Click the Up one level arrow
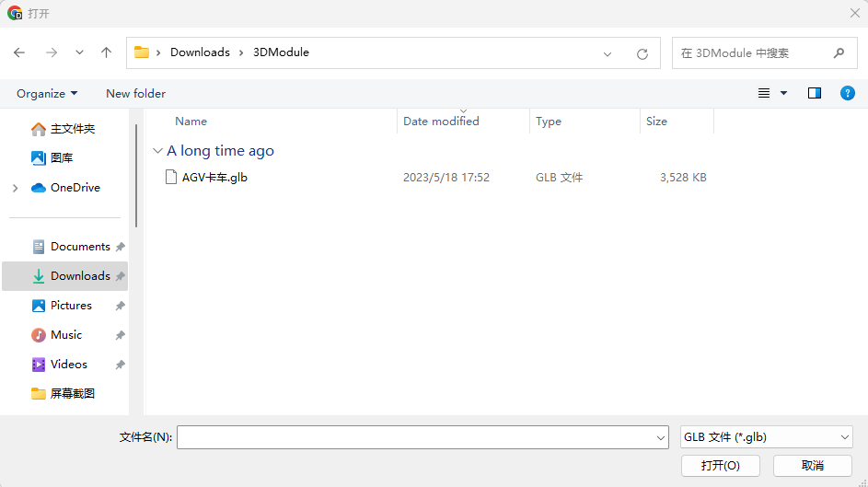 tap(107, 52)
